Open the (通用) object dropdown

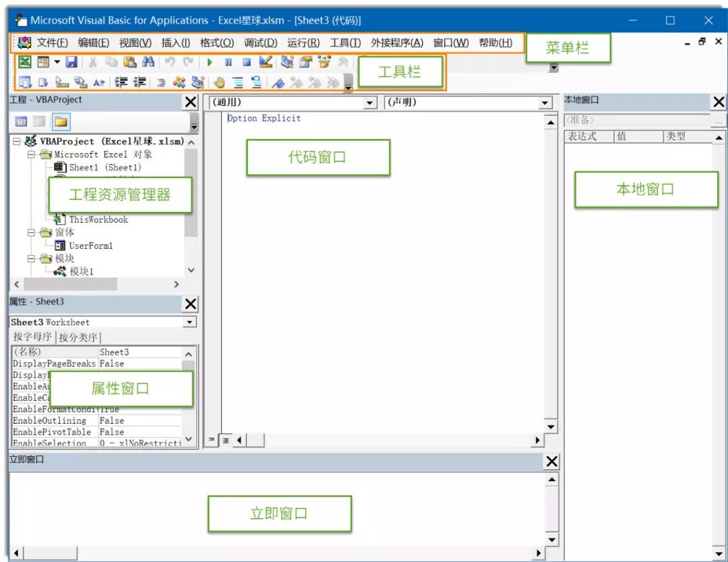click(370, 103)
